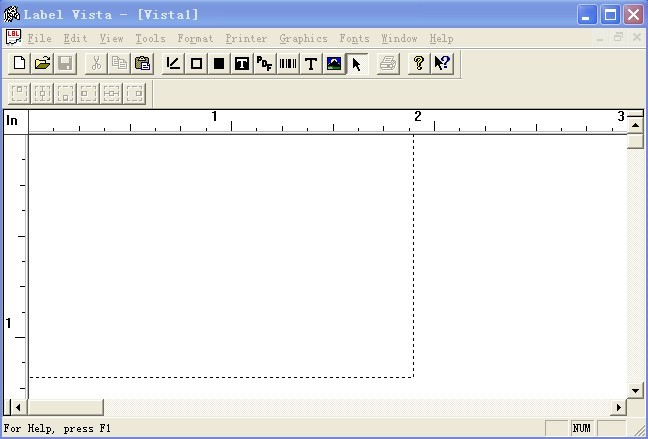Screen dimensions: 648x439
Task: Select the PDF barcode tool
Action: click(x=265, y=64)
